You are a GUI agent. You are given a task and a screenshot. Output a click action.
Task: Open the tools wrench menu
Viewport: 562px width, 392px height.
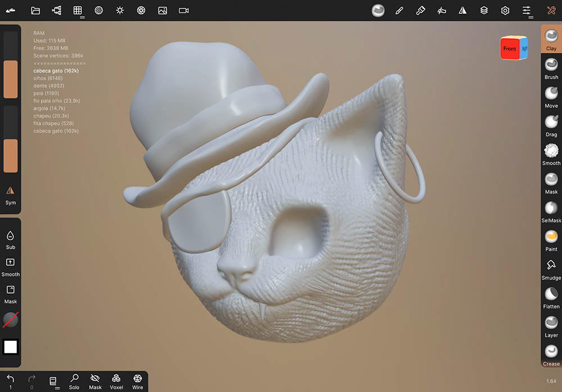click(551, 11)
